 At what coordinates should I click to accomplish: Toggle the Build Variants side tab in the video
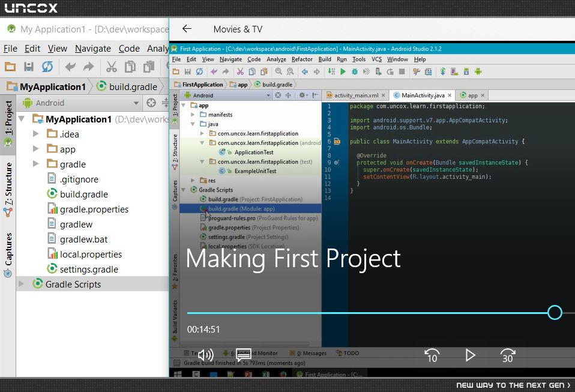click(x=175, y=320)
